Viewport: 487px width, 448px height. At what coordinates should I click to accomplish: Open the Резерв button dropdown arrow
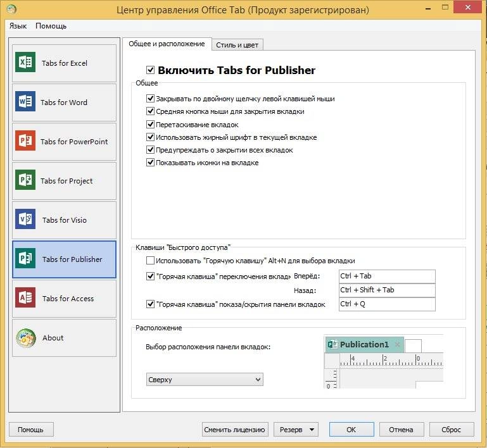(312, 430)
